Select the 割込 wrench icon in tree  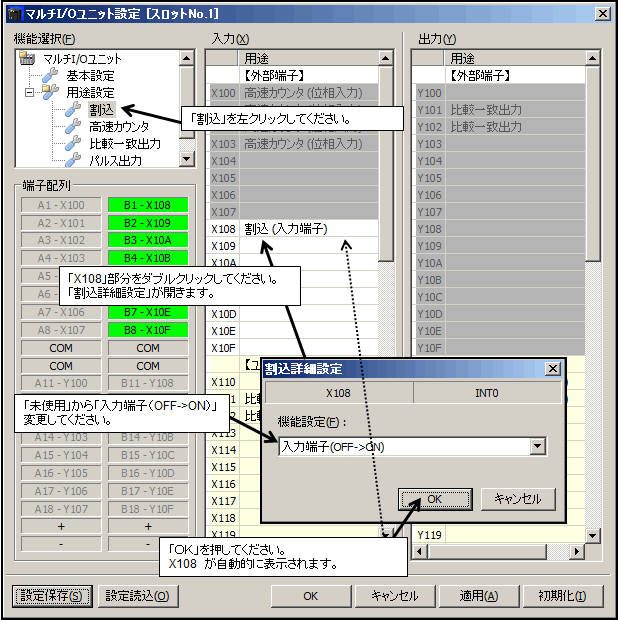click(72, 109)
